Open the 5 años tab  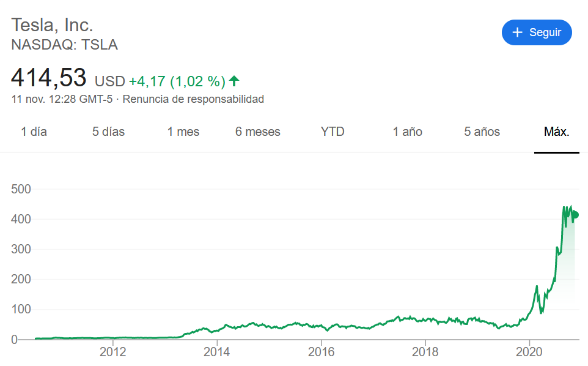coord(482,132)
